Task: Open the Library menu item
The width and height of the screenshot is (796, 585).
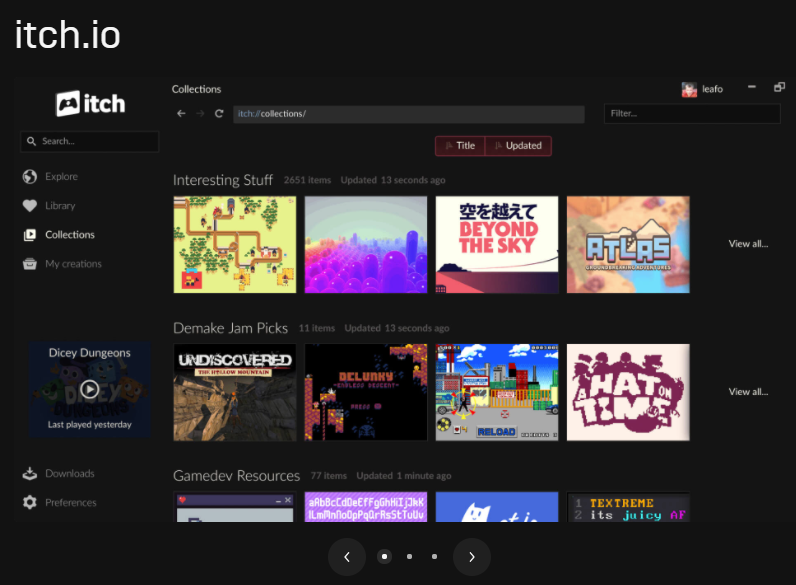Action: [60, 206]
